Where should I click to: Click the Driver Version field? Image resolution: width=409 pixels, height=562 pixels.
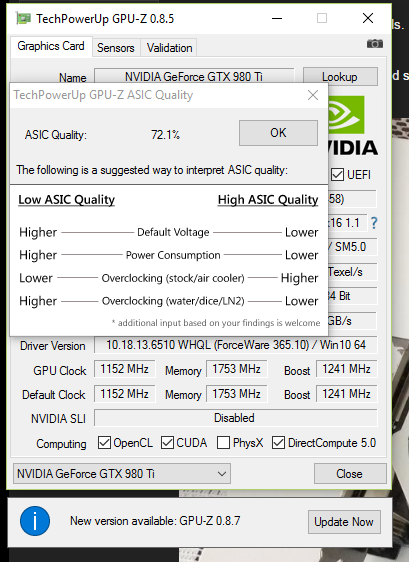pyautogui.click(x=236, y=345)
